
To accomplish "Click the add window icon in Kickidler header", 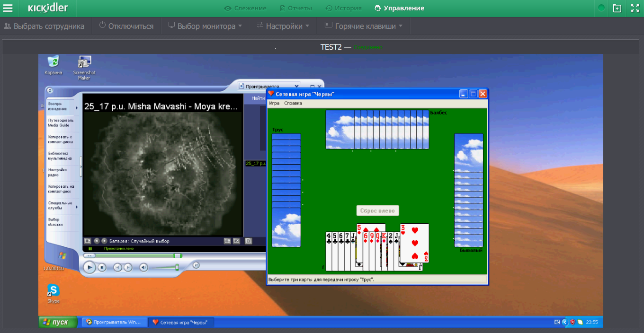I will (x=617, y=8).
